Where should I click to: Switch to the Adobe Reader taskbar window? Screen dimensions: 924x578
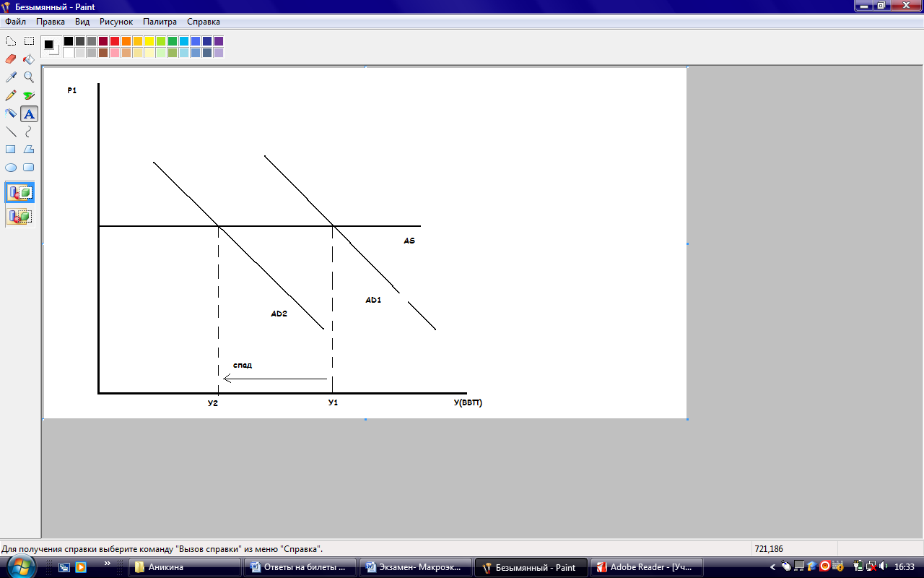[647, 567]
